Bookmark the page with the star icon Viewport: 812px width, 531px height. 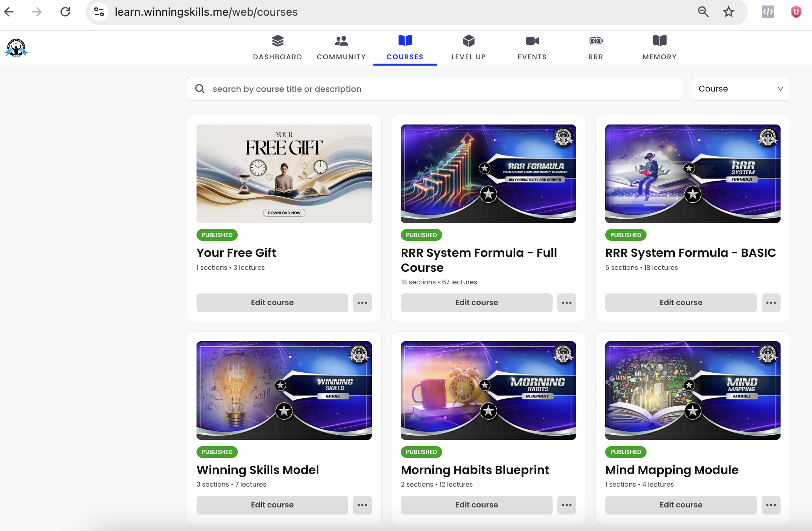(728, 12)
